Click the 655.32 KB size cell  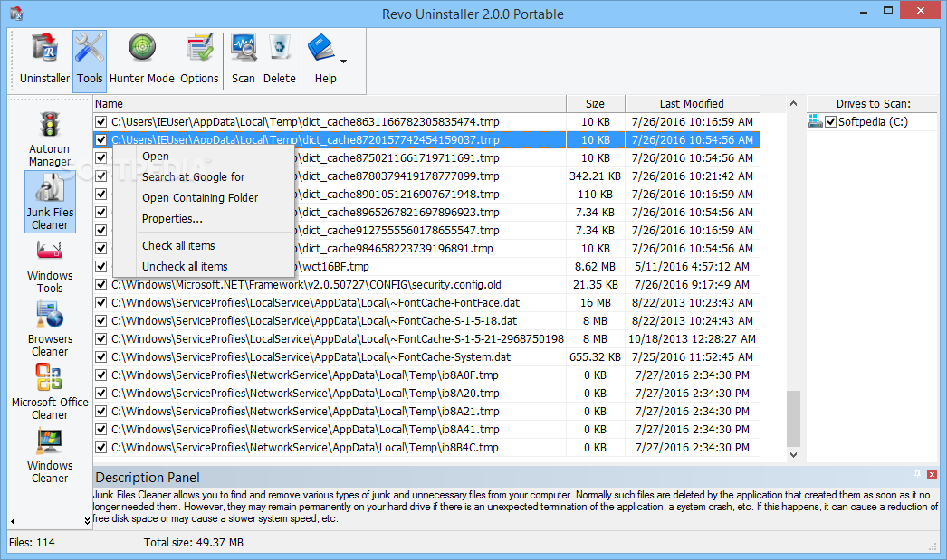point(595,357)
